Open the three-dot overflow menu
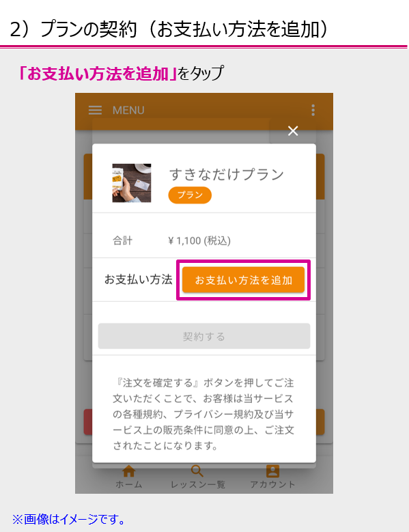Image resolution: width=409 pixels, height=532 pixels. (313, 110)
